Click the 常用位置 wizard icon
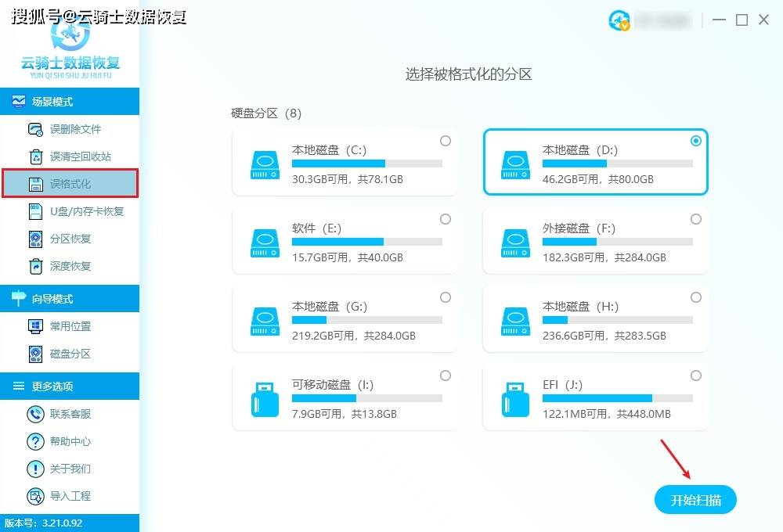Image resolution: width=783 pixels, height=532 pixels. click(34, 326)
